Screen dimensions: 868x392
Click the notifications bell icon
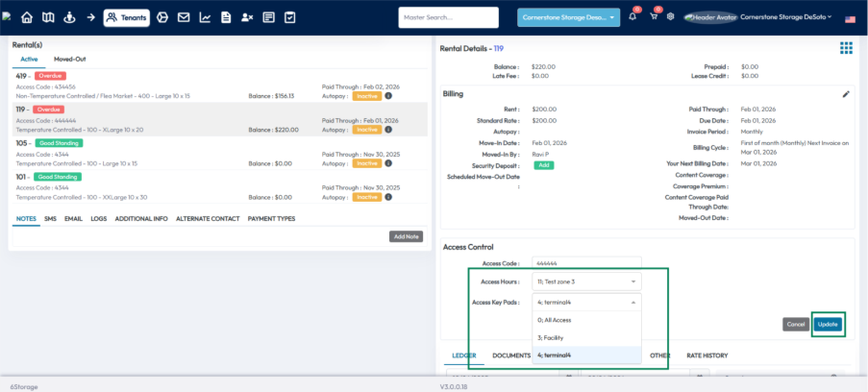coord(632,17)
